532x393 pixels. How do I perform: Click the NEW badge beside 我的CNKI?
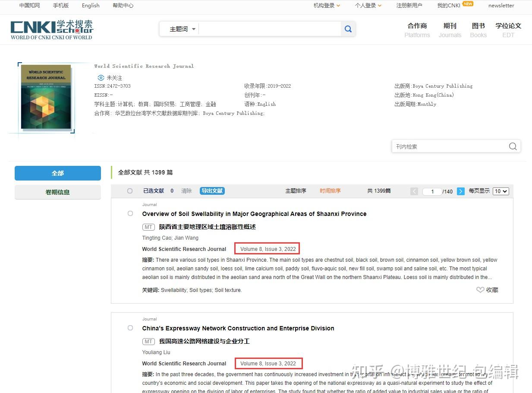468,4
